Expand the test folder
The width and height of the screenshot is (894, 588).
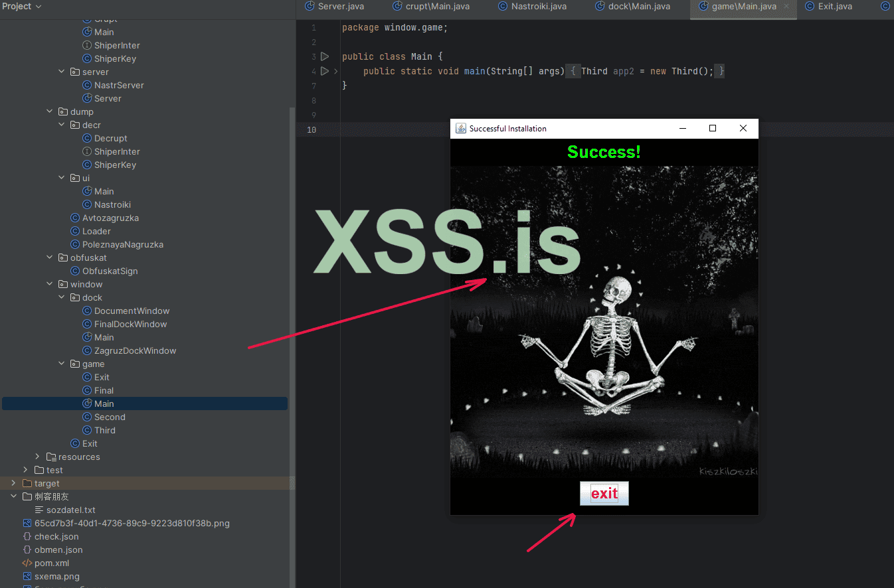coord(26,470)
